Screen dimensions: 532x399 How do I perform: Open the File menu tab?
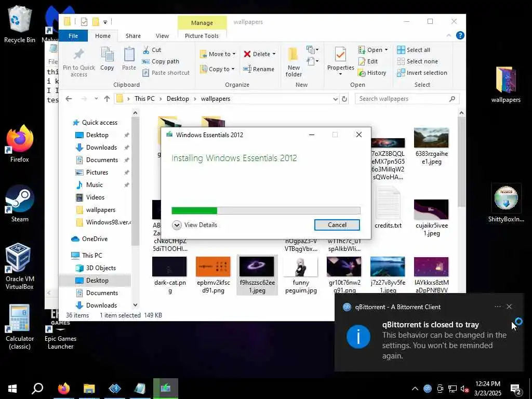(73, 36)
